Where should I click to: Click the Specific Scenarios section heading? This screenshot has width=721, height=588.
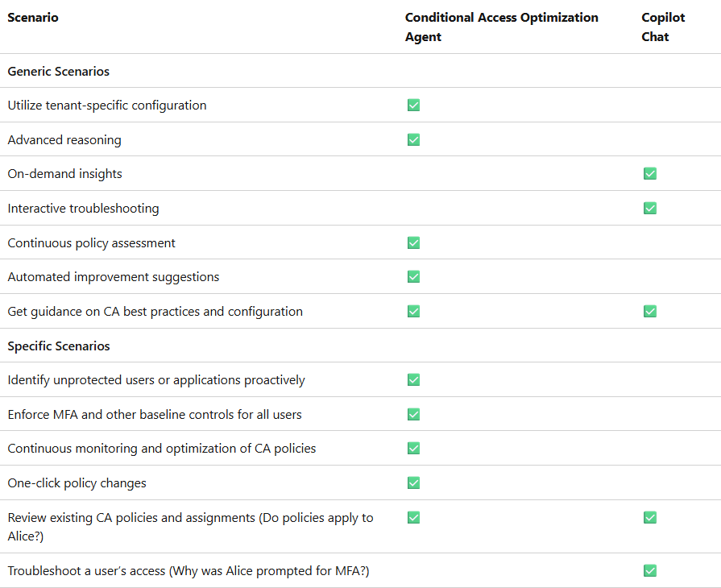click(59, 346)
